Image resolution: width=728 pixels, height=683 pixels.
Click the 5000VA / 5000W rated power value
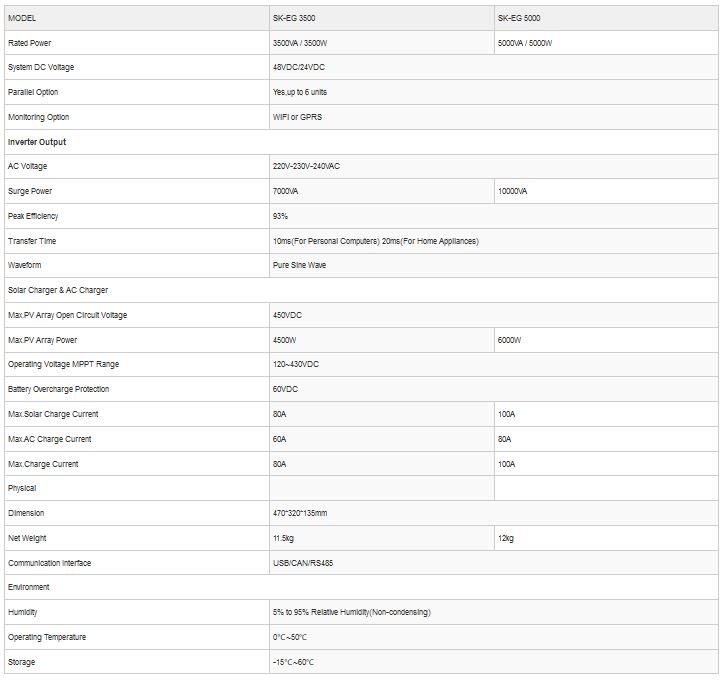pos(525,43)
